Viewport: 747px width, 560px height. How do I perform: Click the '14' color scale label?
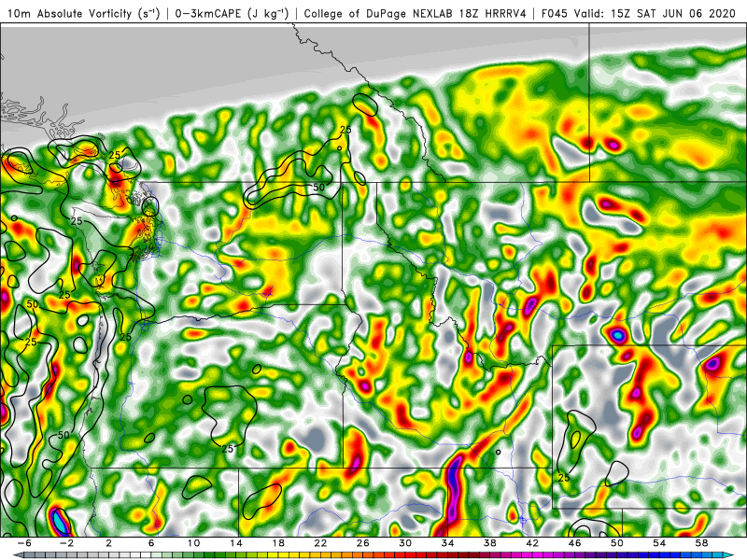236,543
